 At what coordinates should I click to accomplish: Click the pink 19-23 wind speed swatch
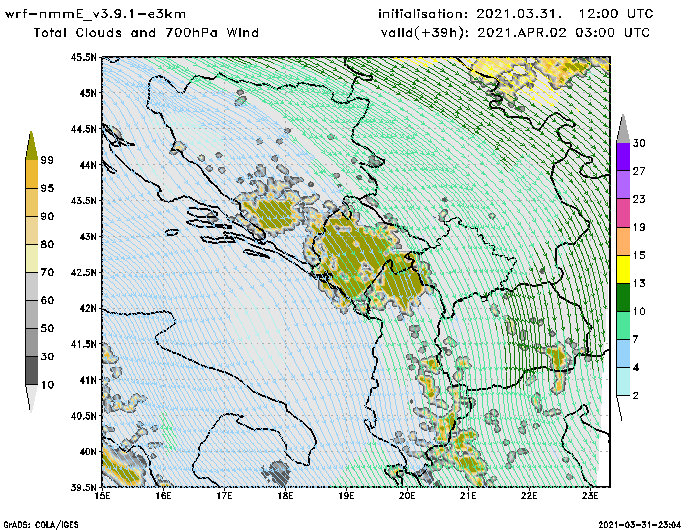[x=623, y=213]
